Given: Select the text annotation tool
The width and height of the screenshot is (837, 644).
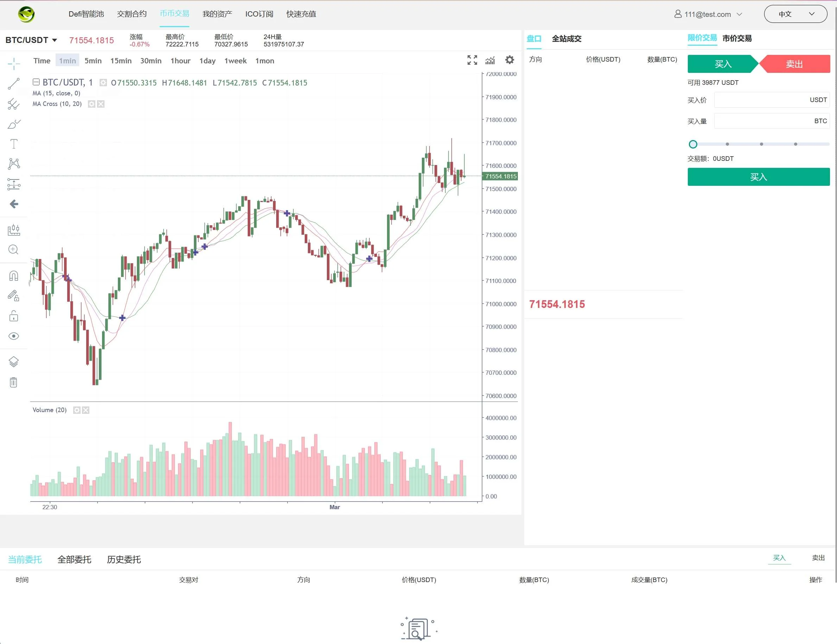Looking at the screenshot, I should [14, 144].
